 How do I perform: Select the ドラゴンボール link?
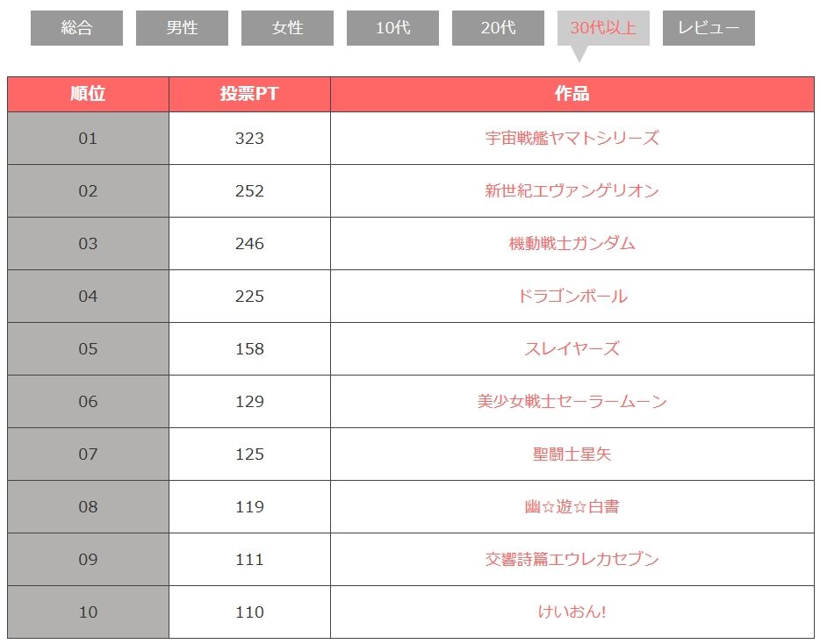[x=572, y=296]
